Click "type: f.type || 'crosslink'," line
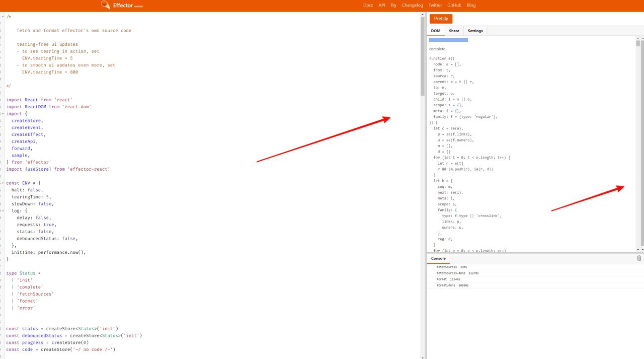 (472, 216)
